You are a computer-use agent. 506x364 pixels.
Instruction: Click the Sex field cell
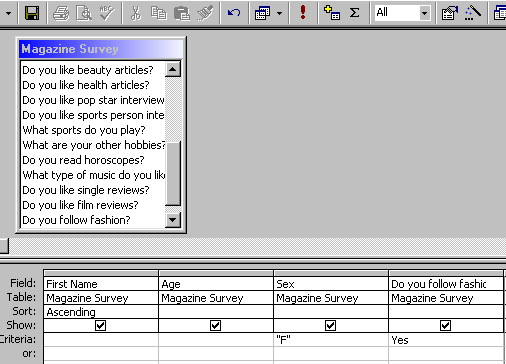pos(331,284)
